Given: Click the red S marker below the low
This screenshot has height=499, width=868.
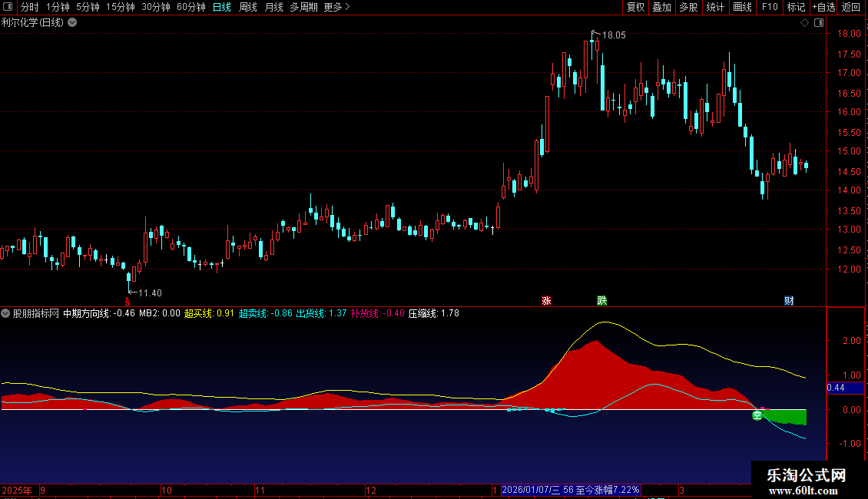Looking at the screenshot, I should pos(128,302).
